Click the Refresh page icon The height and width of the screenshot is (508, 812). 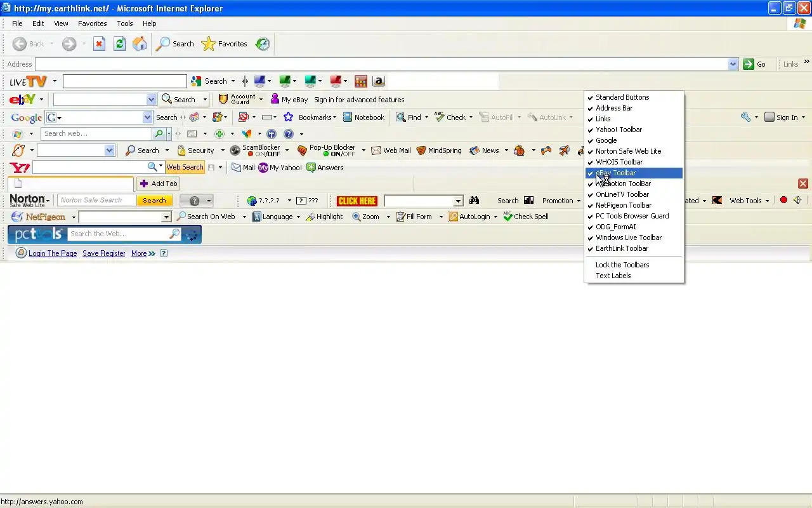coord(119,44)
